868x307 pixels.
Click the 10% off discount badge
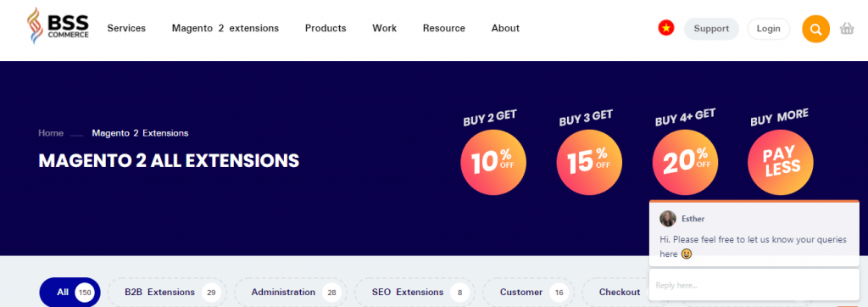(493, 162)
